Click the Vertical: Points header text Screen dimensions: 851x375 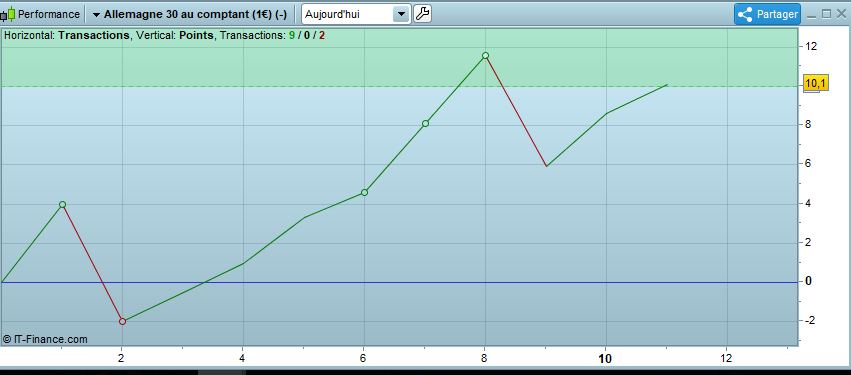pos(175,36)
